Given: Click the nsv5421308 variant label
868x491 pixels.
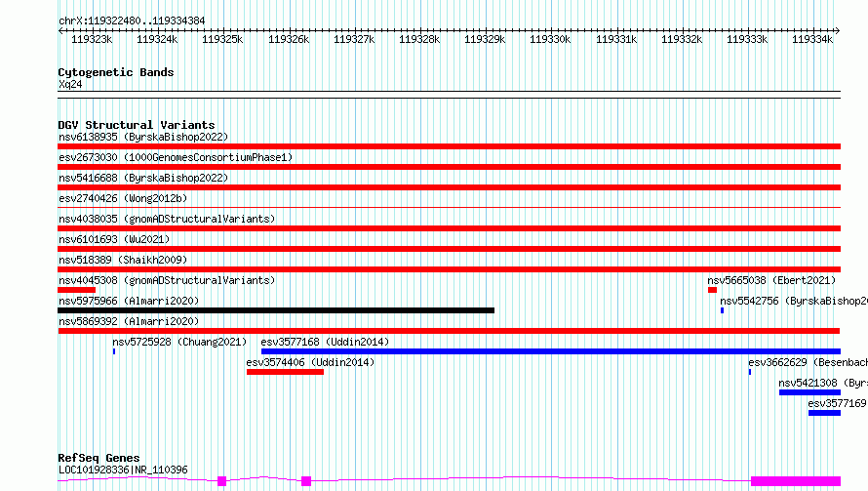Looking at the screenshot, I should point(823,383).
